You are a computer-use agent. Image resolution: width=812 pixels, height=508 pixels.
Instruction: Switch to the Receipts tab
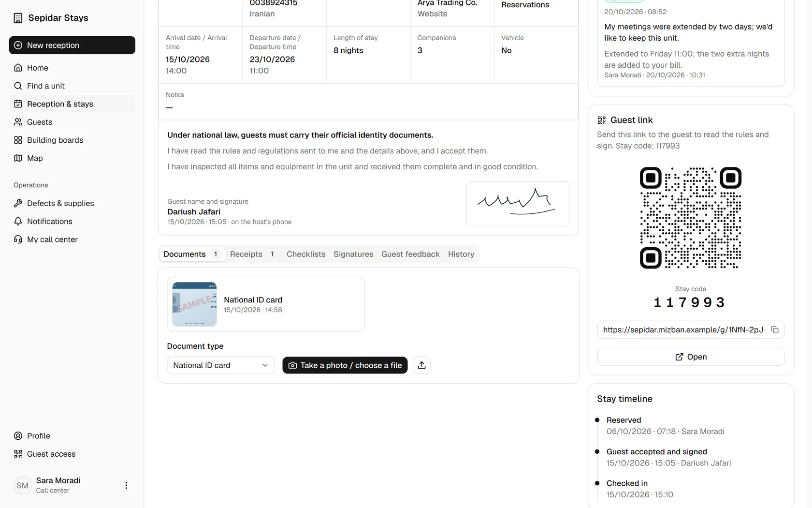click(253, 254)
